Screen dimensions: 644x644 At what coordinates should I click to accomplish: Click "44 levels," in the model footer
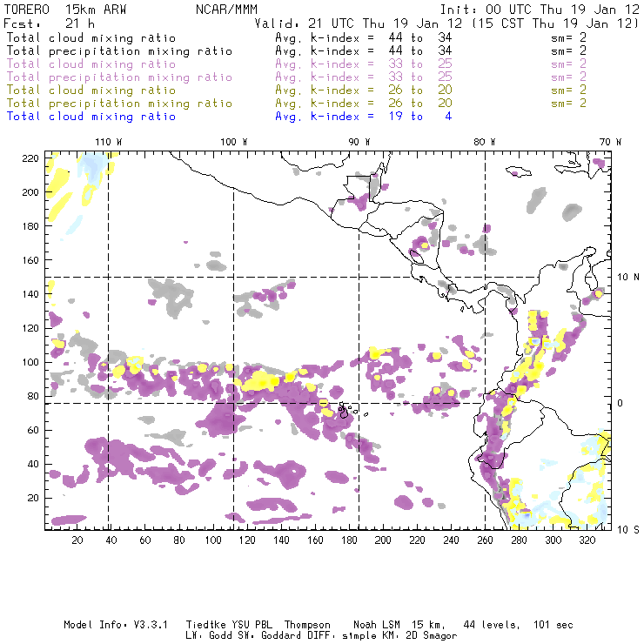click(x=492, y=625)
